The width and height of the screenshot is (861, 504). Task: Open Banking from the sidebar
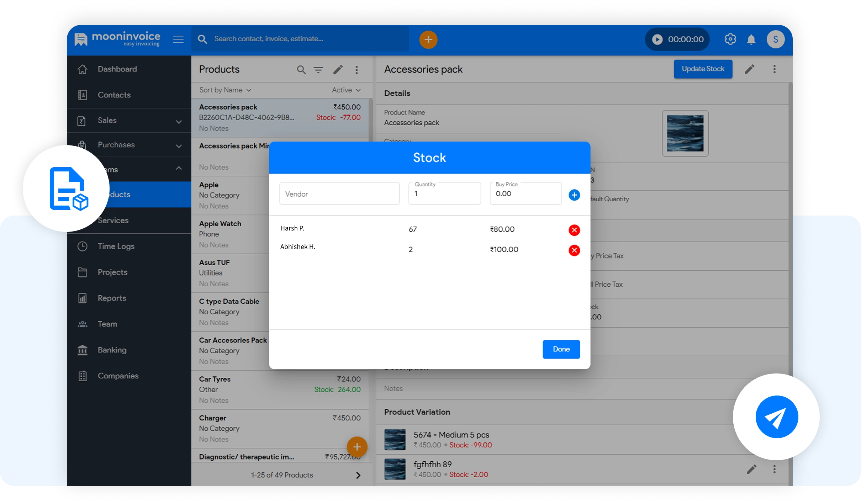(112, 350)
